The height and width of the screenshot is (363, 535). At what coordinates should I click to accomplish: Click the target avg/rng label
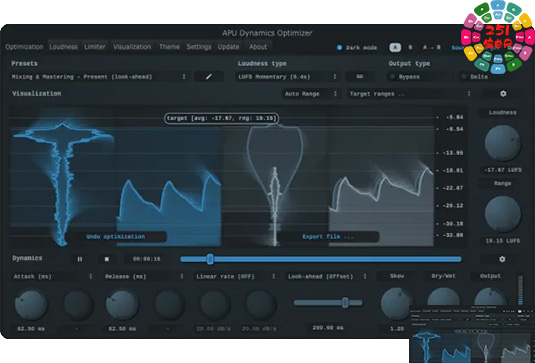pos(221,118)
